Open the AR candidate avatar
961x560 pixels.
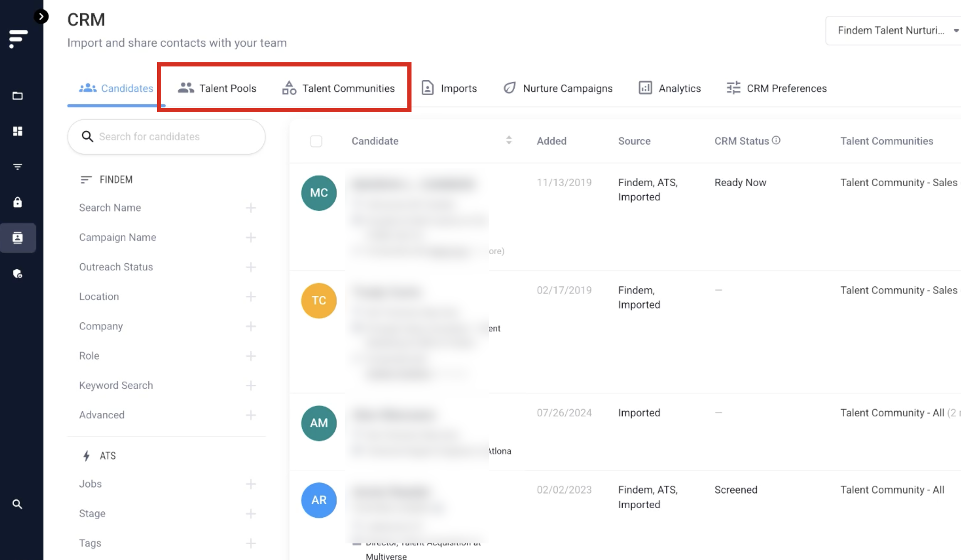[x=319, y=500]
